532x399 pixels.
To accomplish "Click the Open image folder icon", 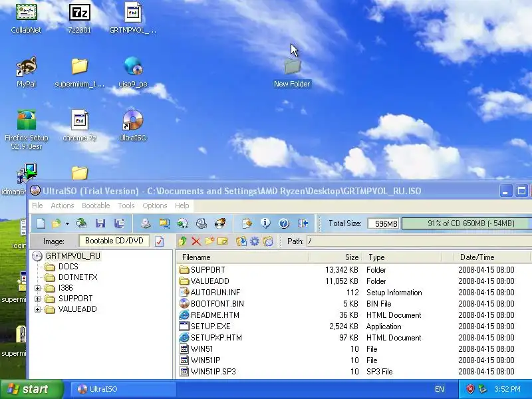I will pyautogui.click(x=57, y=223).
